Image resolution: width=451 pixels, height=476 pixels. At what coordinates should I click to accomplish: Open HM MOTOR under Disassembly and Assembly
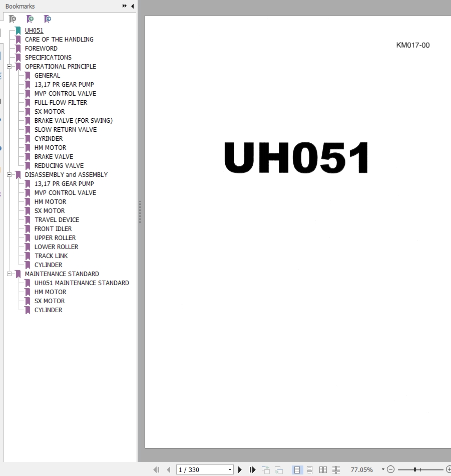point(50,202)
